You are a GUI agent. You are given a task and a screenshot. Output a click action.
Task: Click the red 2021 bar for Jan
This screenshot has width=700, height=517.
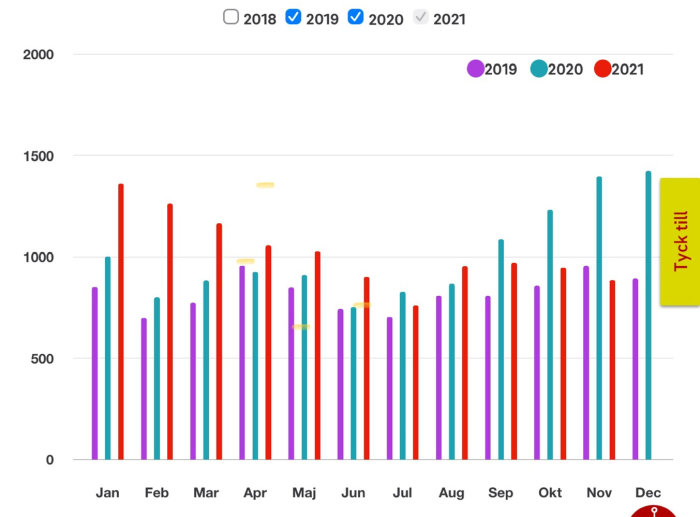(x=121, y=322)
